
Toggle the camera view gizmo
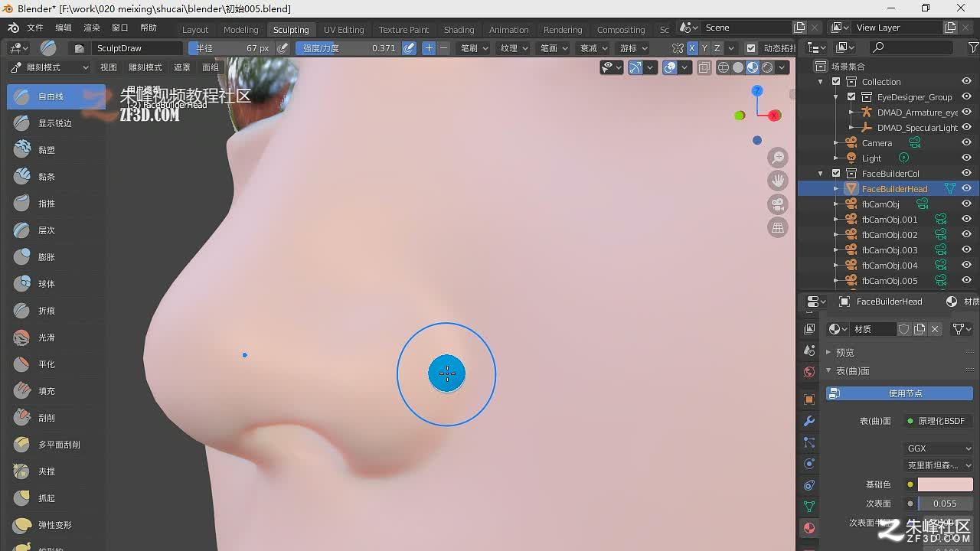point(778,204)
